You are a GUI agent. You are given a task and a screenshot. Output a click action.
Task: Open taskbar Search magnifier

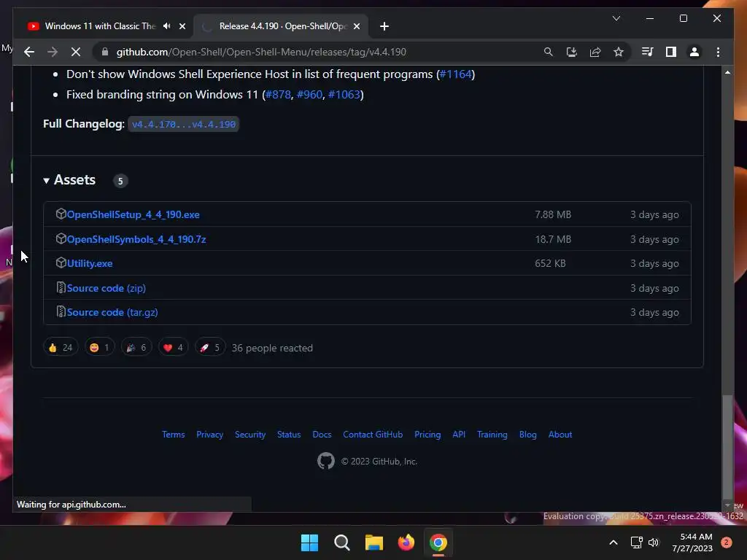[x=341, y=542]
